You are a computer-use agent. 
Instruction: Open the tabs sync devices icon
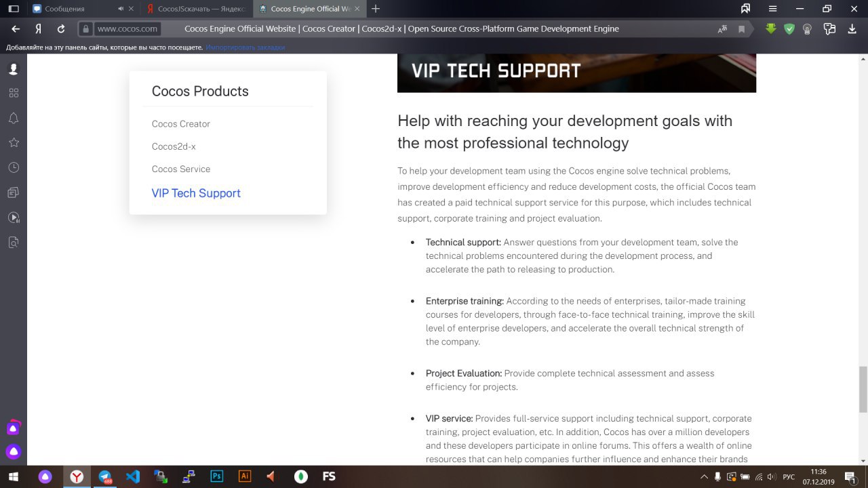coord(829,28)
